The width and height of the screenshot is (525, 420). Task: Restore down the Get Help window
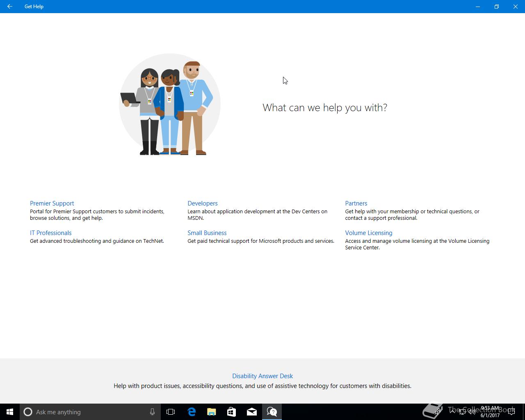tap(497, 7)
